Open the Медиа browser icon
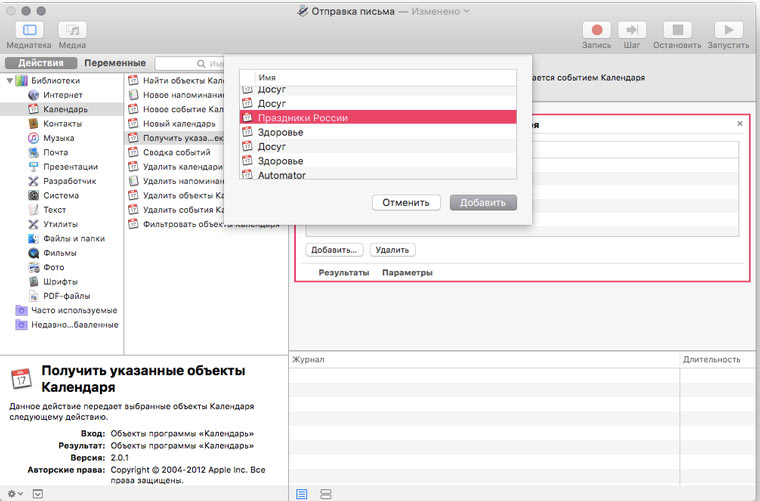The width and height of the screenshot is (760, 501). [x=72, y=31]
